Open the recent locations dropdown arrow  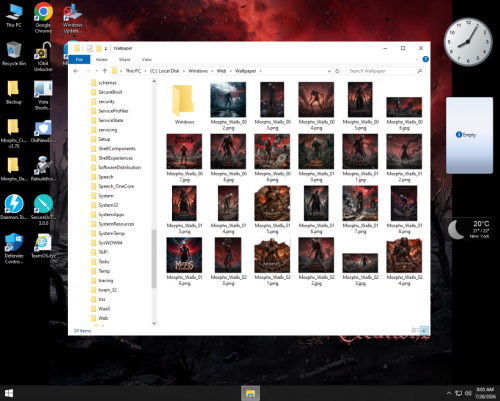coord(96,71)
